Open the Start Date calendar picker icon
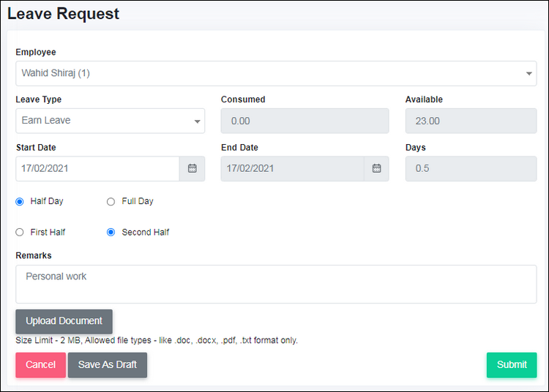This screenshot has width=549, height=392. tap(193, 168)
